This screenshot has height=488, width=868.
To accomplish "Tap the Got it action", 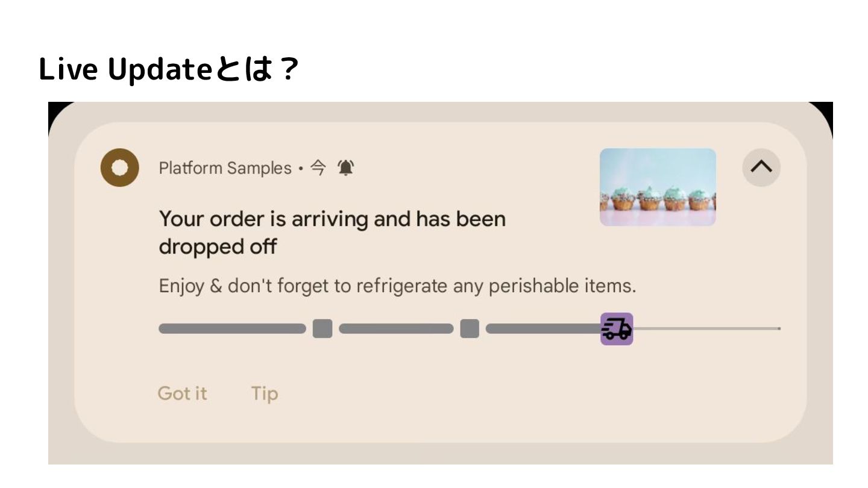I will click(x=182, y=393).
